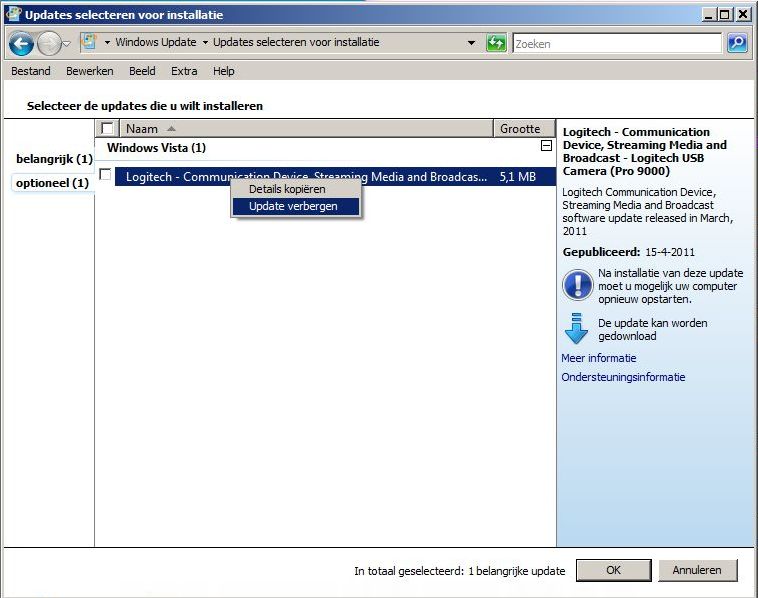The width and height of the screenshot is (758, 598).
Task: Click the Back navigation arrow button
Action: pos(21,44)
